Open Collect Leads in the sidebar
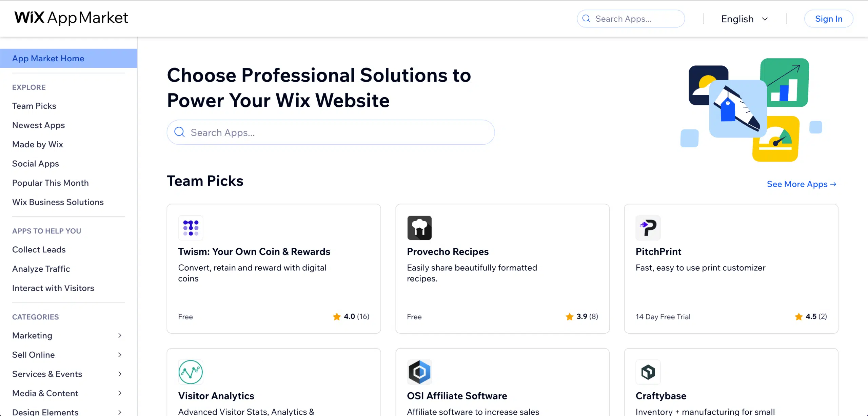Image resolution: width=868 pixels, height=416 pixels. [x=39, y=250]
